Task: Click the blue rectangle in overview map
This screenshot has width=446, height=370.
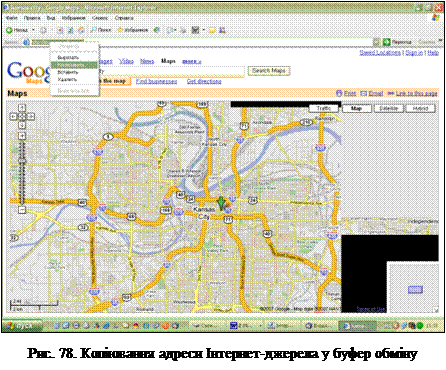Action: coord(415,289)
